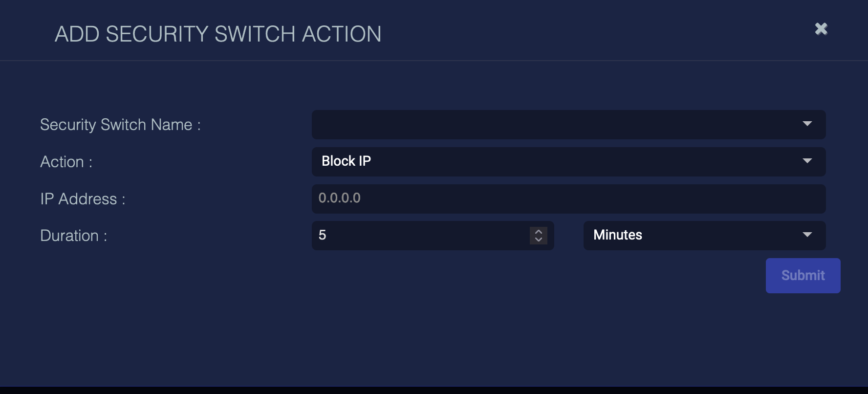This screenshot has width=868, height=394.
Task: Click the caret arrow beside Minutes
Action: 807,235
